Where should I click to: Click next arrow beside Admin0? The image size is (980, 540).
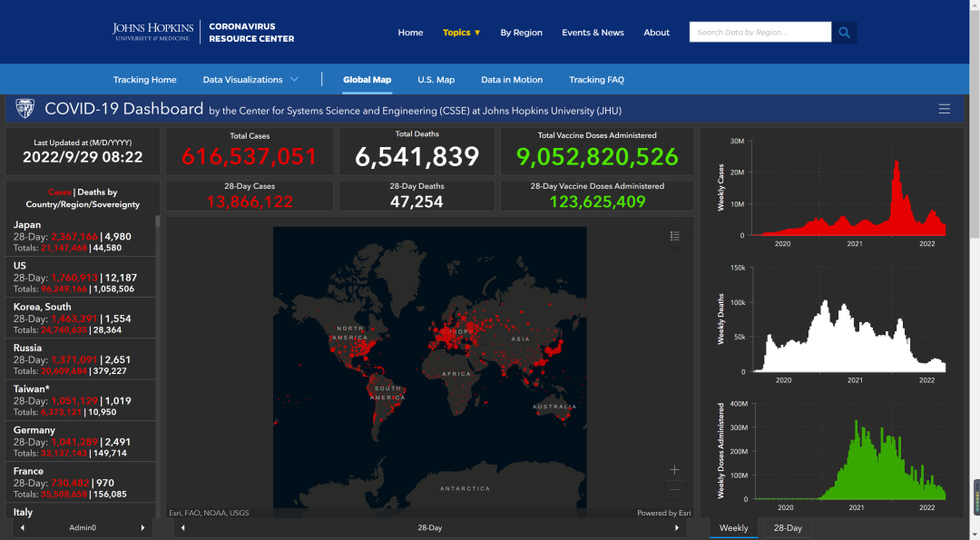click(x=142, y=527)
